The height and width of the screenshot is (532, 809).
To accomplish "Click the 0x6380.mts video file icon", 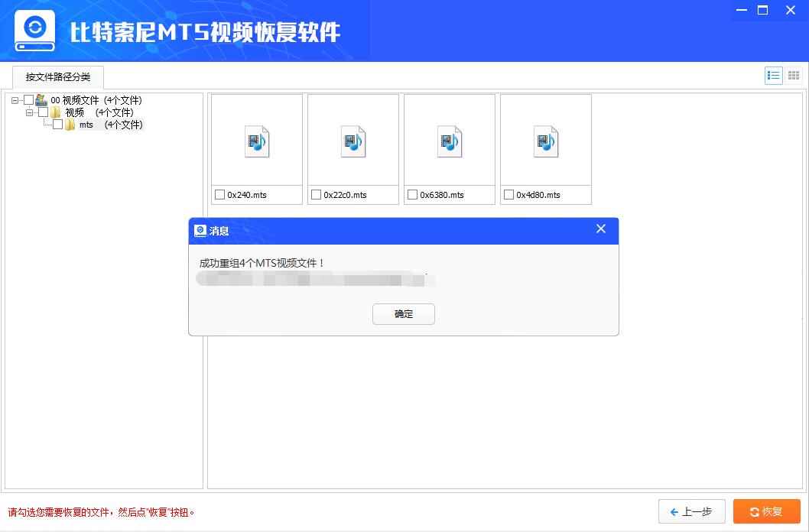I will [x=450, y=141].
